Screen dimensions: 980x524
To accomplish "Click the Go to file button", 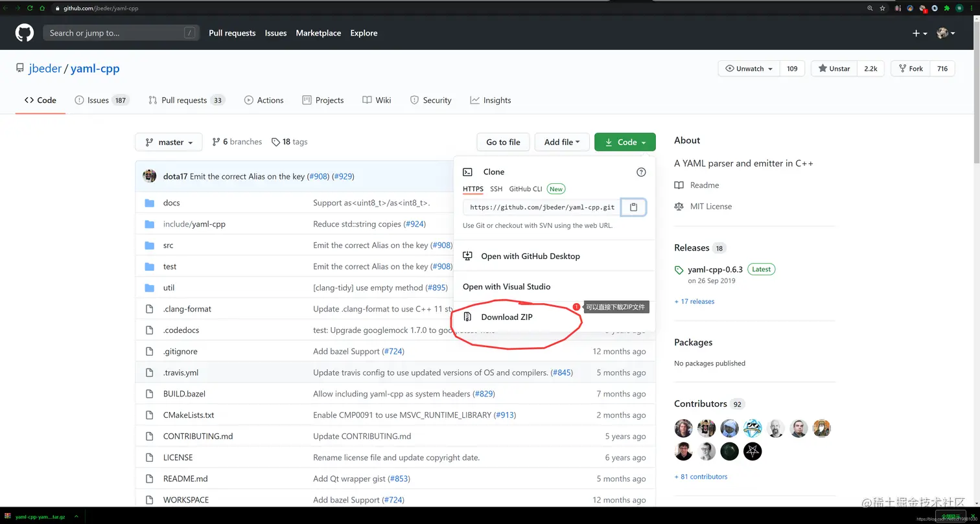I will [x=503, y=142].
